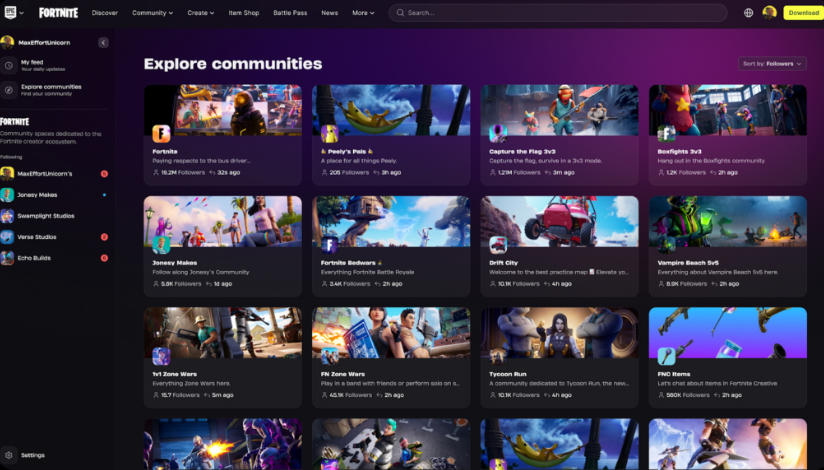Click the My feed clock icon
The width and height of the screenshot is (824, 470).
tap(8, 65)
